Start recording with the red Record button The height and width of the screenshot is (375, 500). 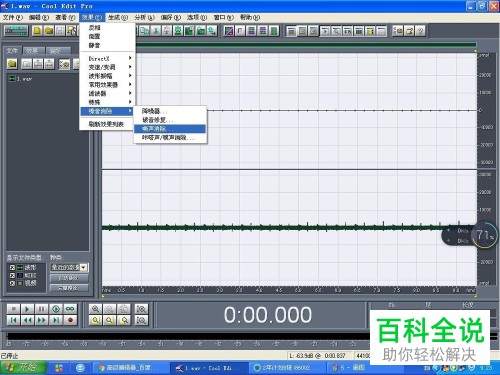pos(70,320)
